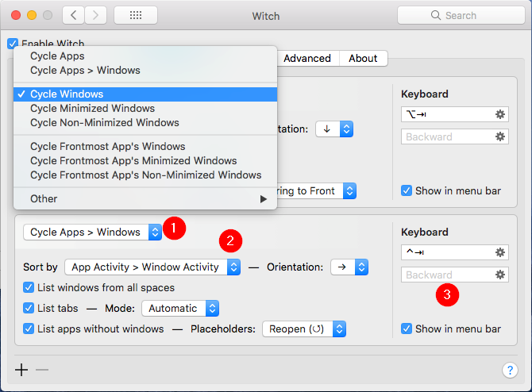The height and width of the screenshot is (392, 532).
Task: Open Placeholders Reopen dropdown
Action: click(304, 329)
